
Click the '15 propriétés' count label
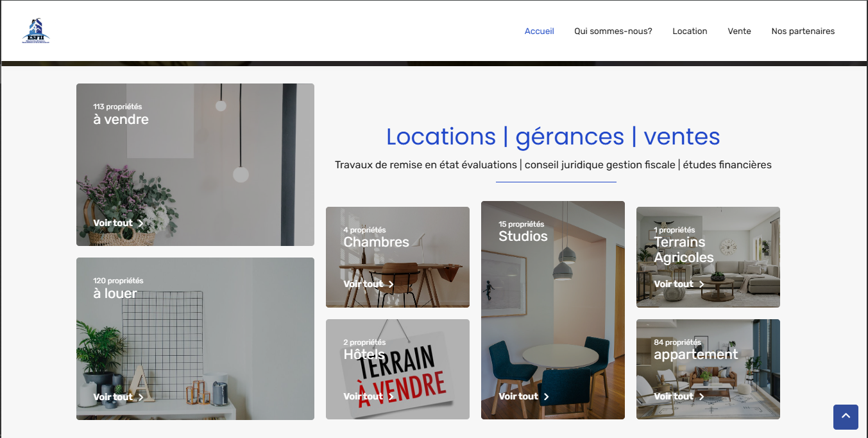[x=522, y=224]
